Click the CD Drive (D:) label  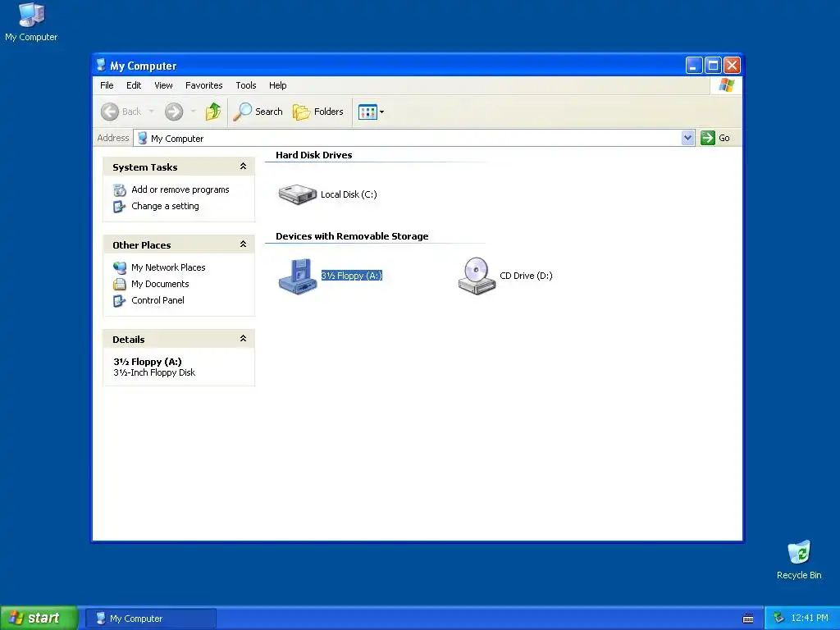click(x=526, y=276)
